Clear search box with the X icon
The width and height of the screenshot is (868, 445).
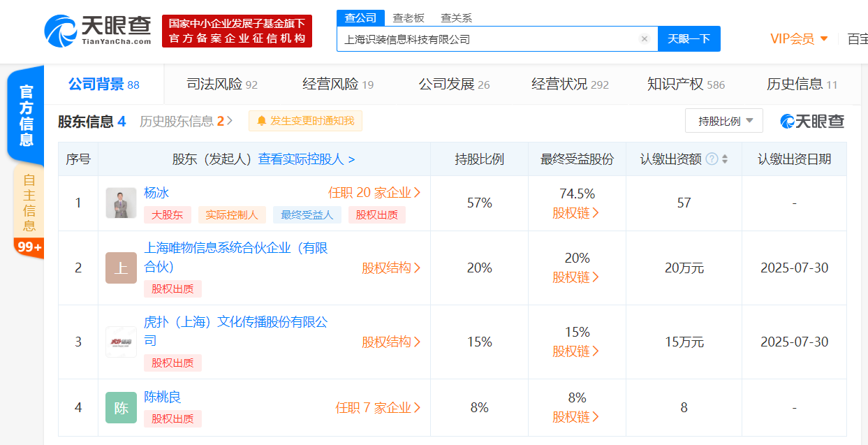pos(644,39)
